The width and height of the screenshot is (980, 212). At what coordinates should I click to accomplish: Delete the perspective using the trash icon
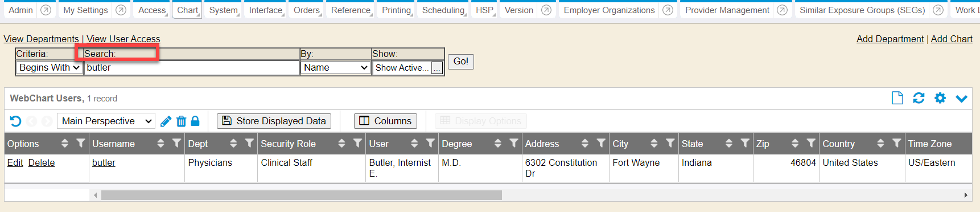(181, 121)
